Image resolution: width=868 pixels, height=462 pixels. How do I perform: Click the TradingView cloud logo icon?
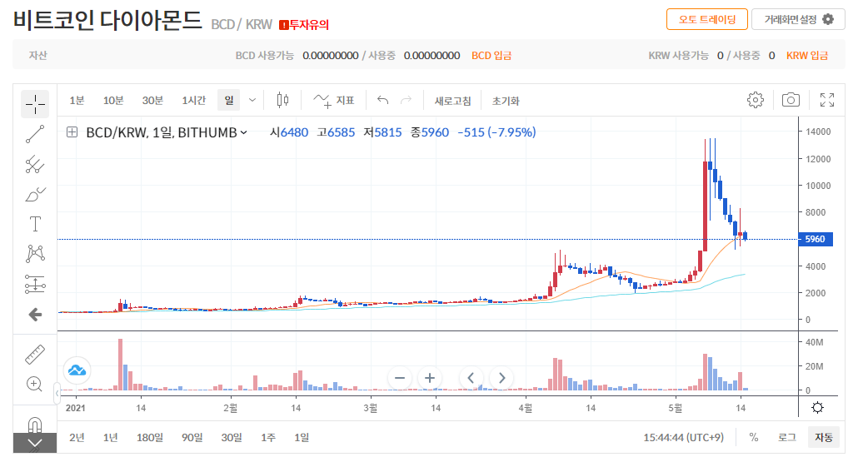click(77, 370)
